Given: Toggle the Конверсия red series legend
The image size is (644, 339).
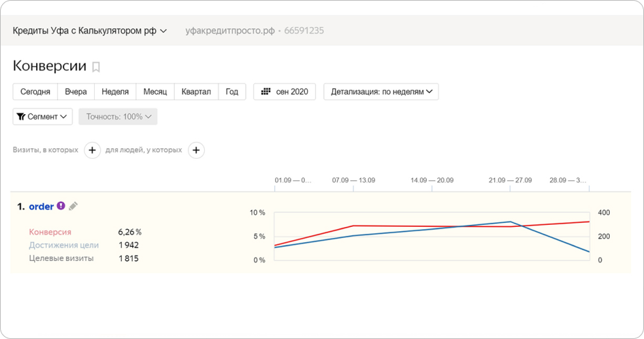Looking at the screenshot, I should (50, 232).
